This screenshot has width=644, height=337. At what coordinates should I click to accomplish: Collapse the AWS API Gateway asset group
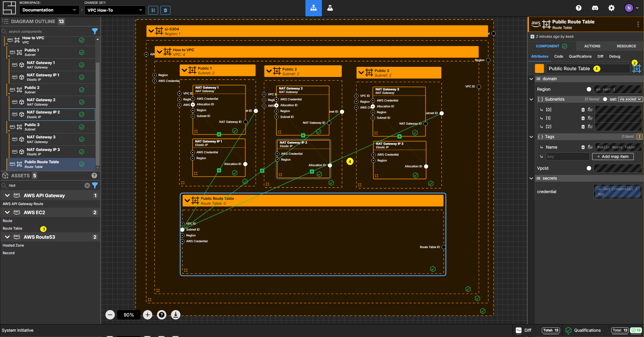(x=7, y=195)
